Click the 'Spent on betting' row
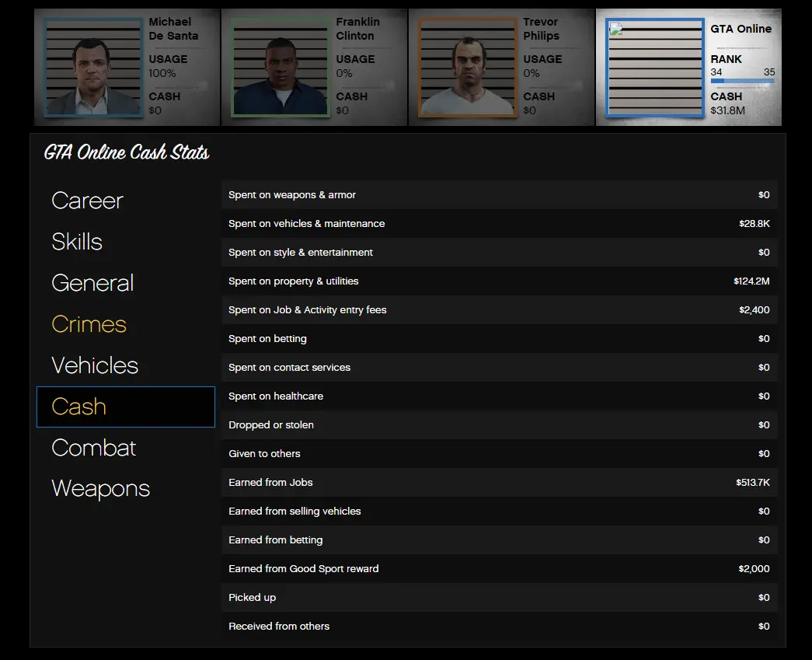 click(x=499, y=339)
